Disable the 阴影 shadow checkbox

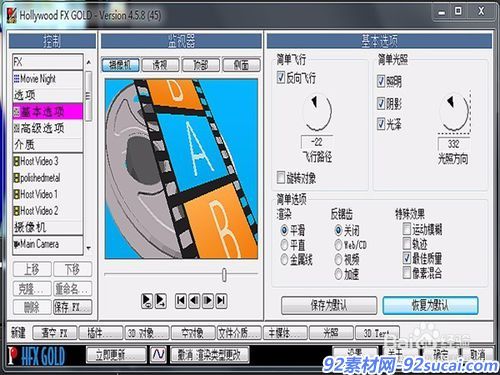tap(381, 103)
